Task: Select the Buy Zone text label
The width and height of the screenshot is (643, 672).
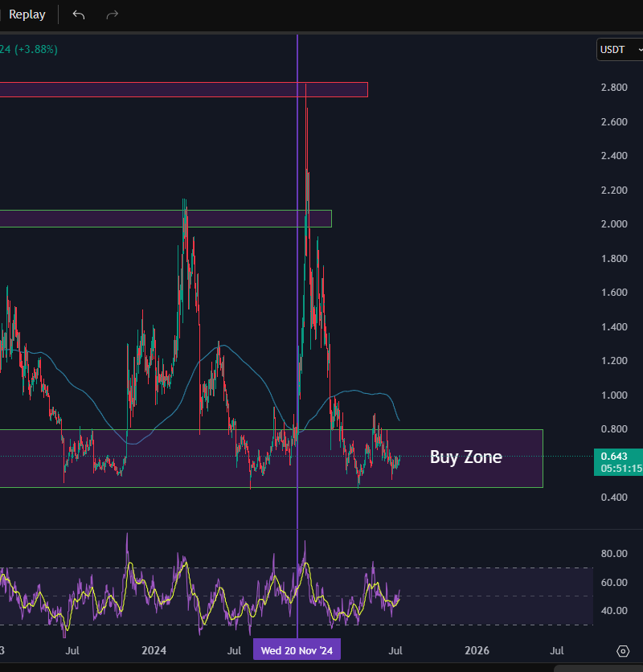Action: tap(465, 457)
